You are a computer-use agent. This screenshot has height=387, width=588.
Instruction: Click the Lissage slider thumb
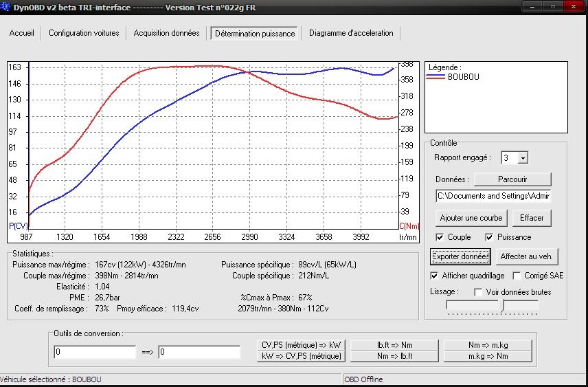(x=503, y=306)
